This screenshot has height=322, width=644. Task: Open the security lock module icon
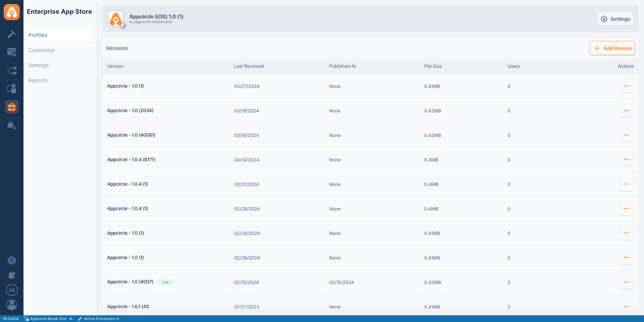click(11, 125)
